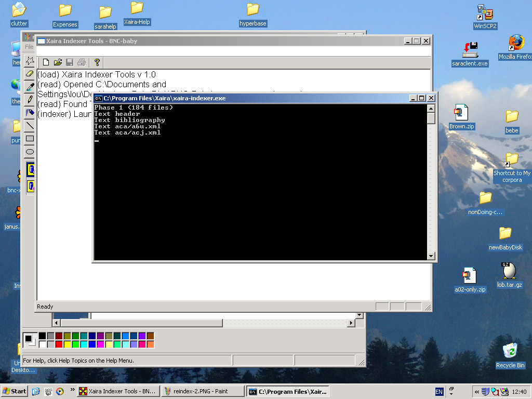
Task: Pick the white color swatch
Action: [x=42, y=344]
